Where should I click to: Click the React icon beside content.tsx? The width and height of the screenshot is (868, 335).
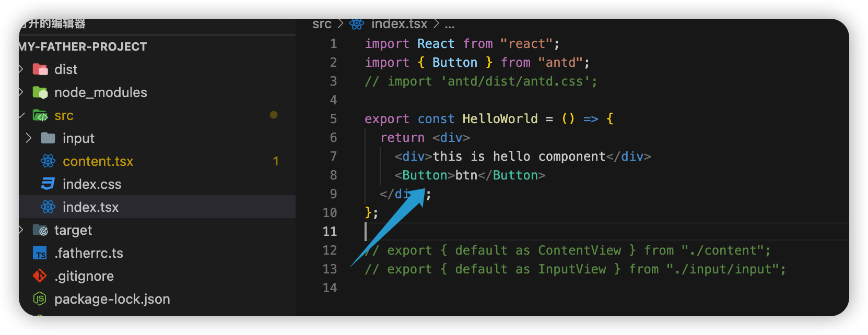(48, 161)
